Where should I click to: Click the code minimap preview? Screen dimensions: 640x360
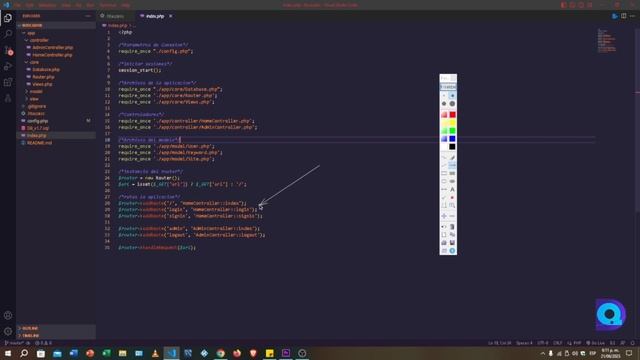point(607,40)
